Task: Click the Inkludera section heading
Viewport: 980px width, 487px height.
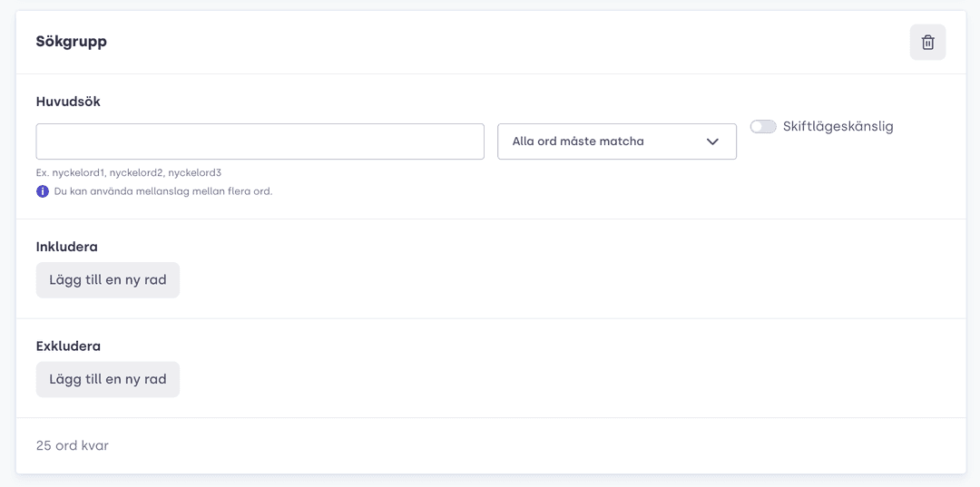Action: 67,247
